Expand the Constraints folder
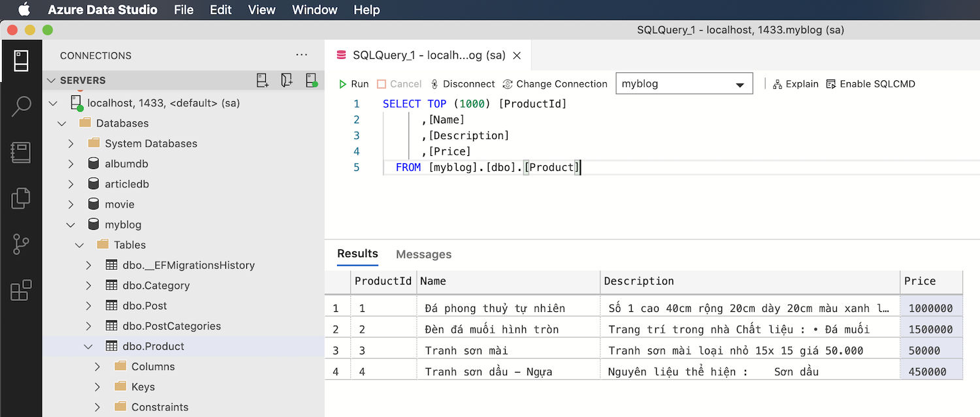980x417 pixels. (x=97, y=407)
